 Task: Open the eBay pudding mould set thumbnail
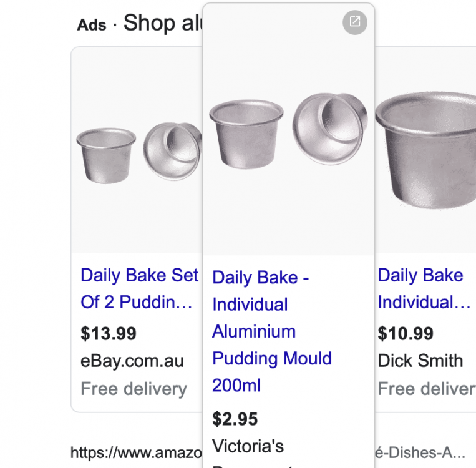pyautogui.click(x=138, y=152)
